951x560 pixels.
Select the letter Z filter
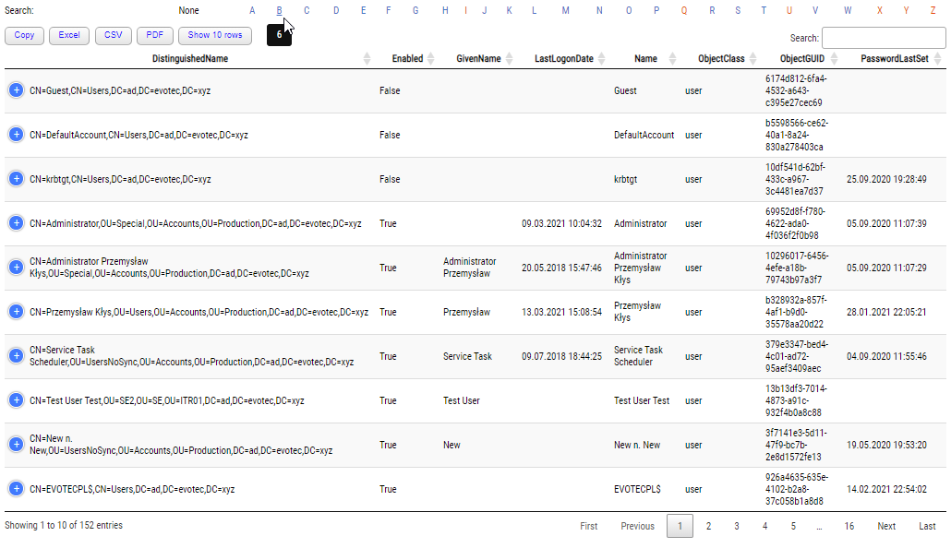click(934, 9)
